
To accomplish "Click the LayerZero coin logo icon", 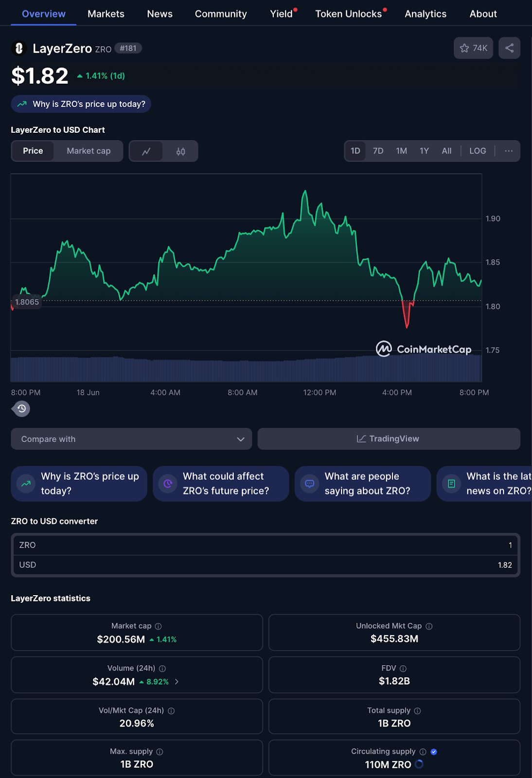I will tap(18, 48).
